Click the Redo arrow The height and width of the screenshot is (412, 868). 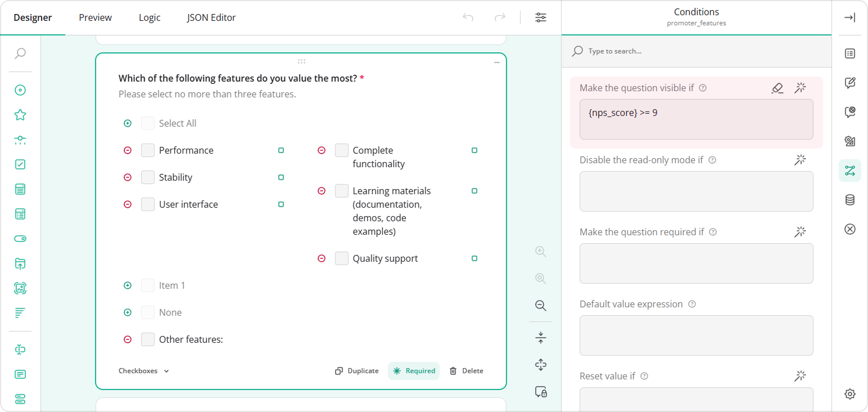499,17
